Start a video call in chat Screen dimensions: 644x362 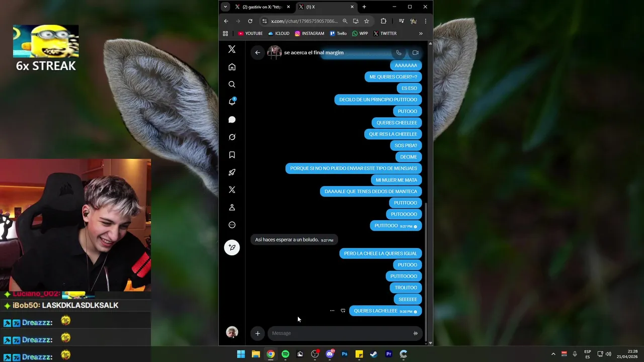[416, 52]
